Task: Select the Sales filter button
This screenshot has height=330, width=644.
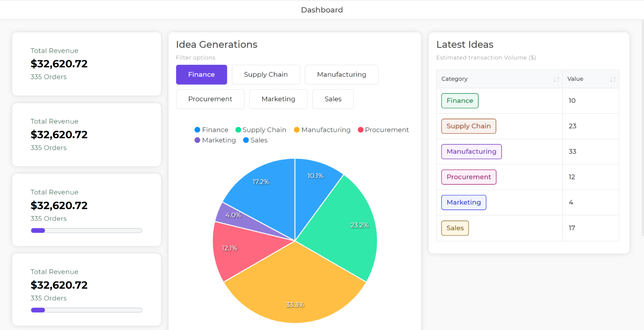Action: [x=333, y=99]
